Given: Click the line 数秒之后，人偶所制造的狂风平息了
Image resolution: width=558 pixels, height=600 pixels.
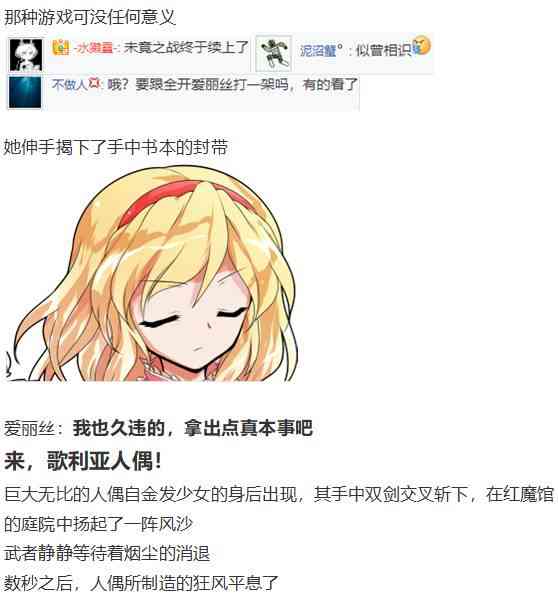Looking at the screenshot, I should 141,583.
